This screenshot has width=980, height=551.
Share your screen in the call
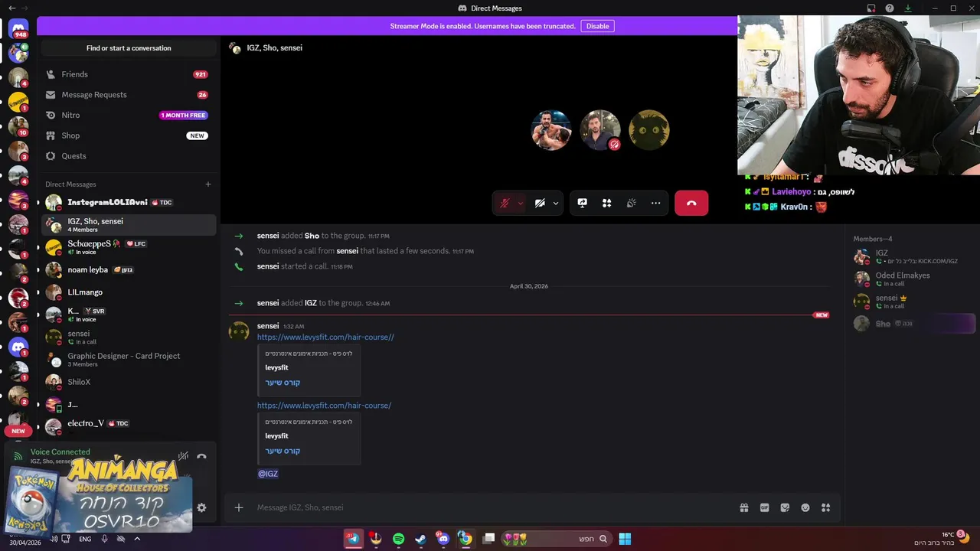coord(582,203)
